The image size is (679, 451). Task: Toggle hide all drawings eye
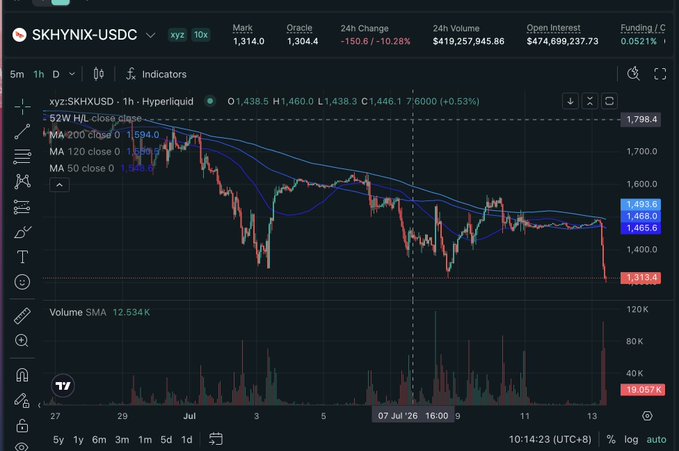[x=22, y=446]
